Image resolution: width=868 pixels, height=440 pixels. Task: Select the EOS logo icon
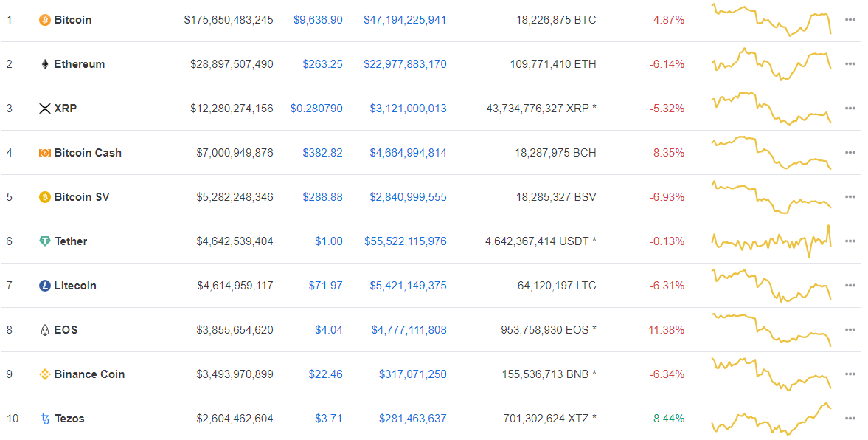44,329
